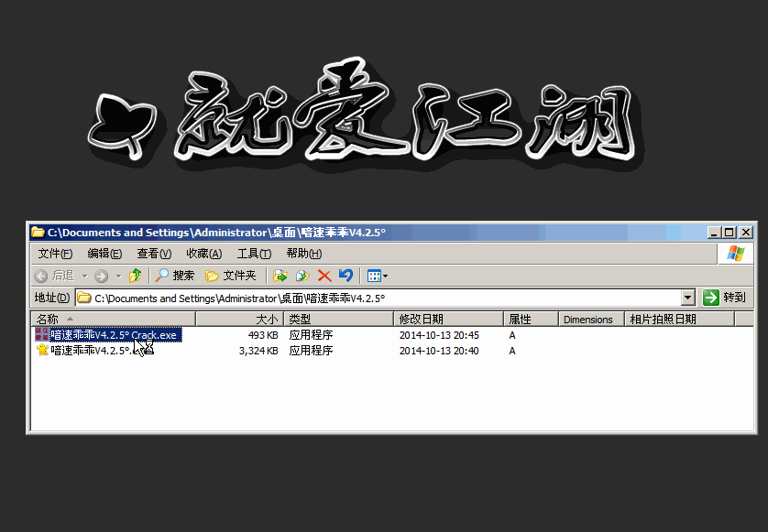Sort by 修改日期 column header
This screenshot has height=532, width=768.
click(x=449, y=319)
